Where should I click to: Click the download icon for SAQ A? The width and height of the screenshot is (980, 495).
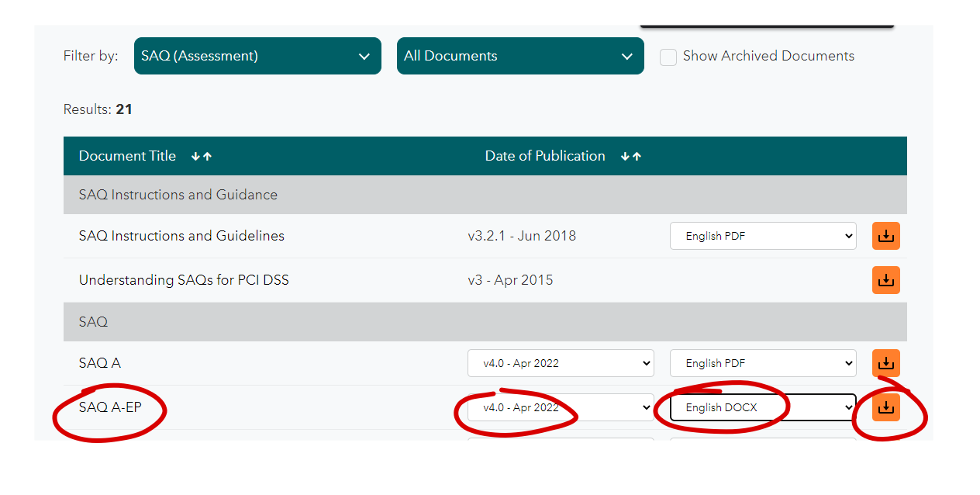coord(885,363)
